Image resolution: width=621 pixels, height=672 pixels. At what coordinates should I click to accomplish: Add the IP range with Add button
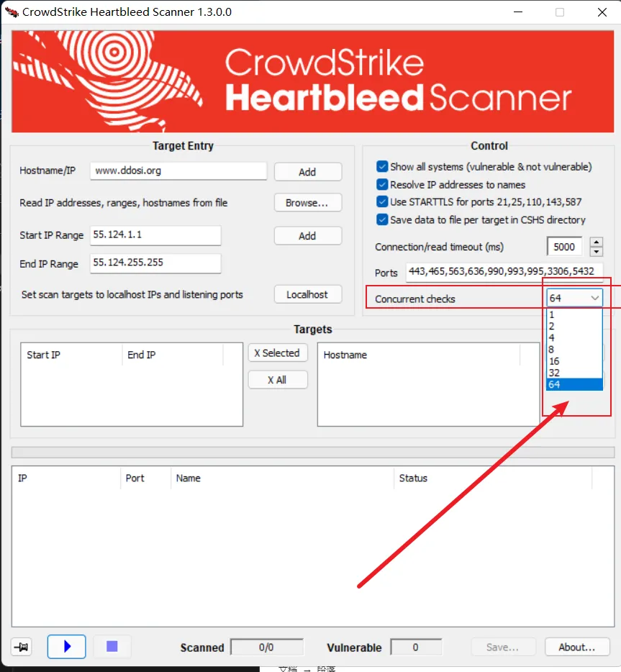pos(308,236)
